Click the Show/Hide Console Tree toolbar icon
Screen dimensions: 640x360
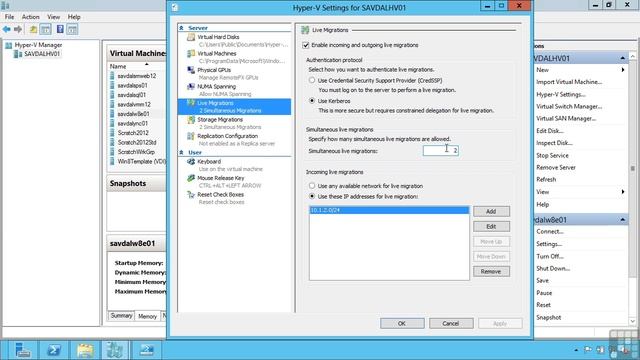(x=46, y=29)
